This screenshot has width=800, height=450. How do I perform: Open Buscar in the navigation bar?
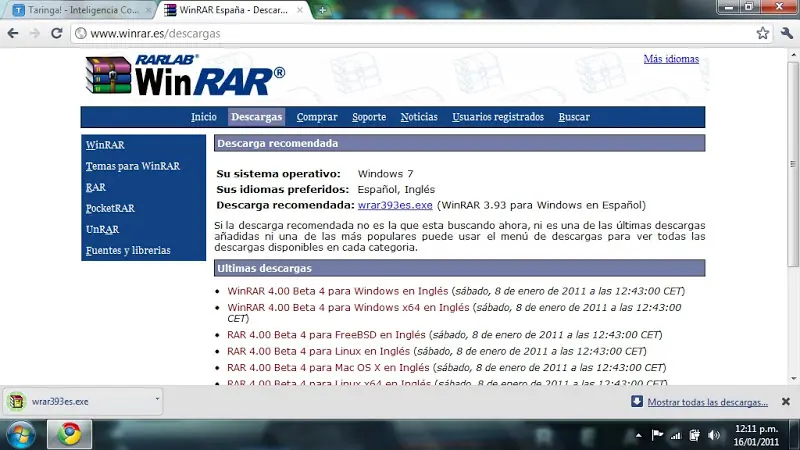pos(574,117)
